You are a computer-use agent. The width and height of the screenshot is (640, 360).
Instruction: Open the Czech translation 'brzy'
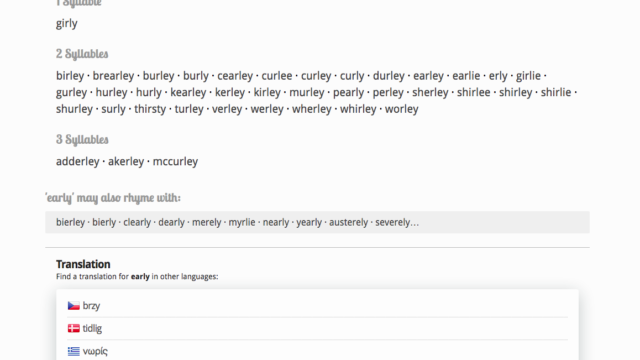coord(91,306)
